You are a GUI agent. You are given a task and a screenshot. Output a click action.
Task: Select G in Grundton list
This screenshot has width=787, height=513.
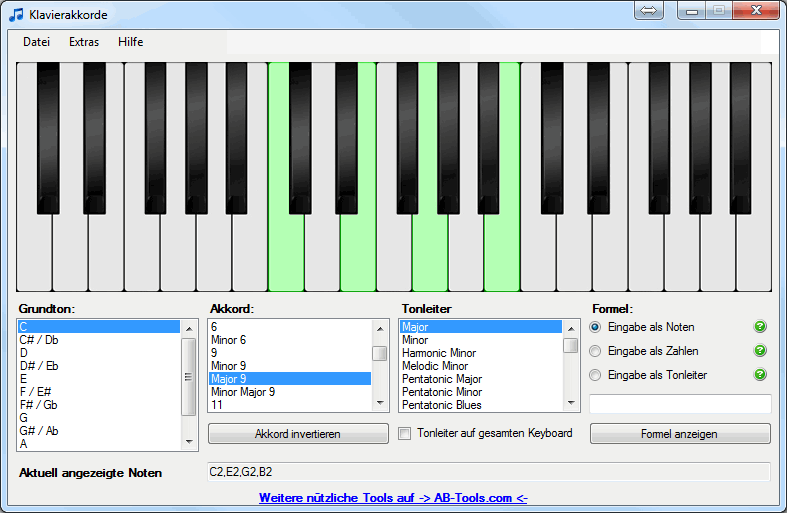[99, 418]
